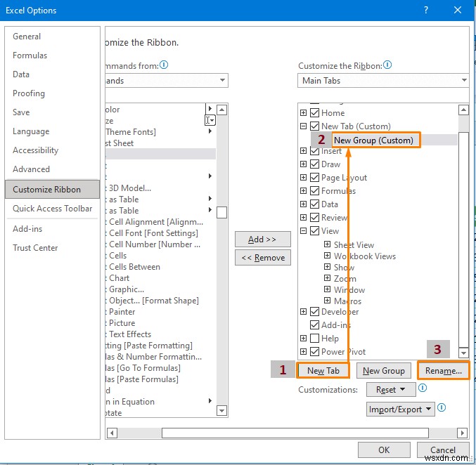Enable the Help tab checkbox

(314, 338)
